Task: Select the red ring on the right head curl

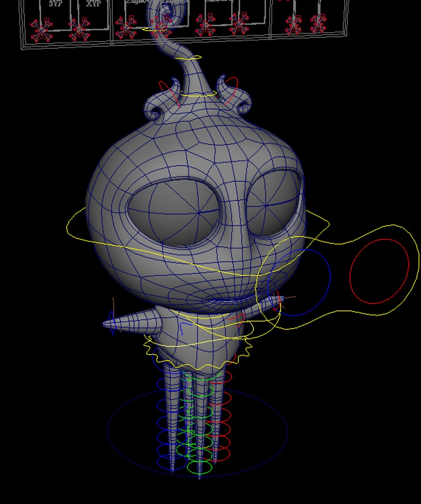Action: point(232,91)
